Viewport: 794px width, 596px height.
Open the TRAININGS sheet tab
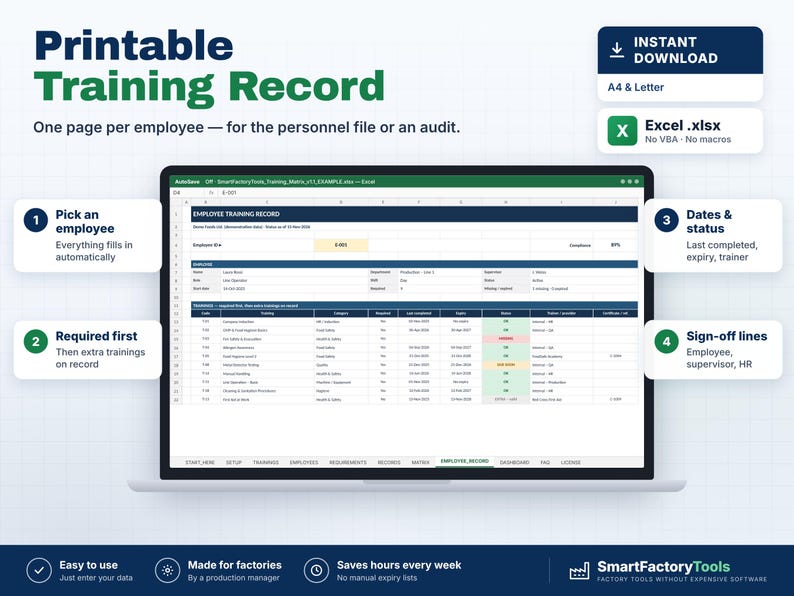(x=265, y=462)
